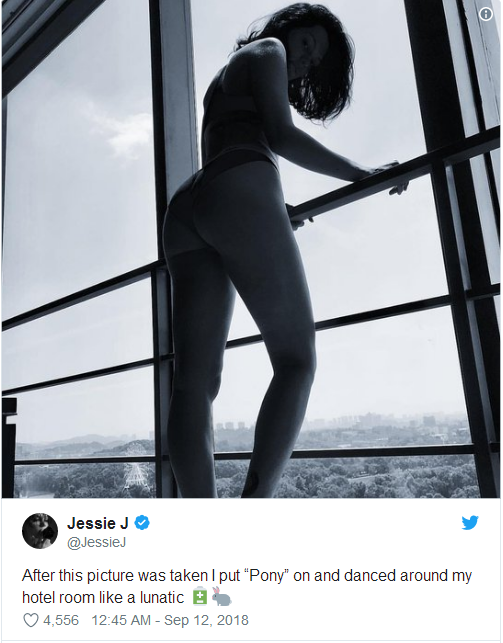Click the white cloud in the sky
Image resolution: width=503 pixels, height=643 pixels.
tap(123, 131)
